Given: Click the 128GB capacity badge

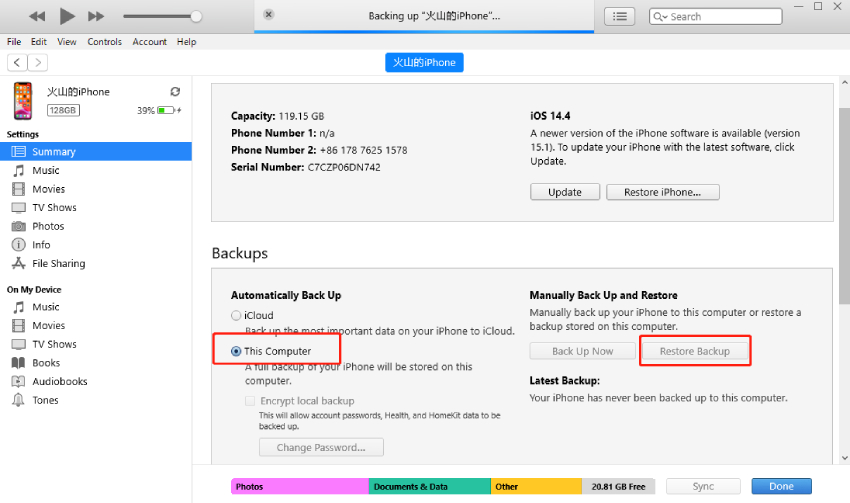Looking at the screenshot, I should [63, 110].
